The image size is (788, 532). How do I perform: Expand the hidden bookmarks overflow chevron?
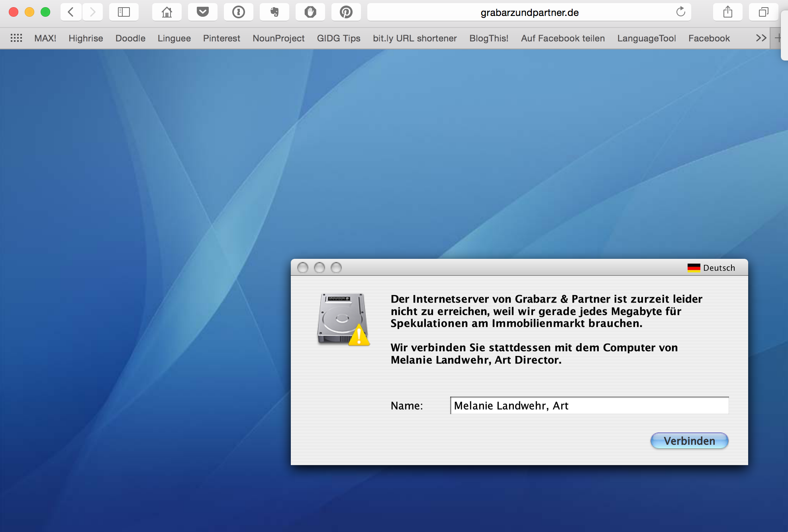click(761, 38)
